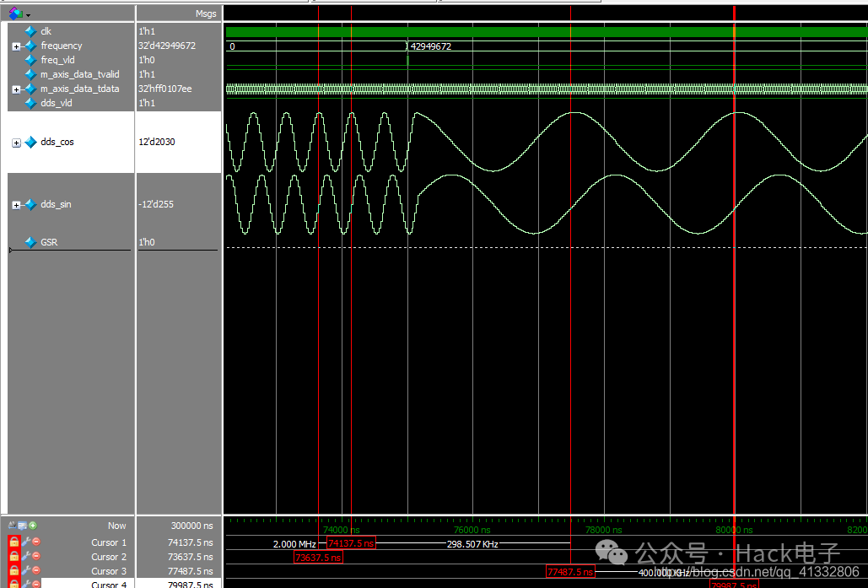Open Cursor 3 properties wrench
Image resolution: width=868 pixels, height=588 pixels.
click(25, 571)
